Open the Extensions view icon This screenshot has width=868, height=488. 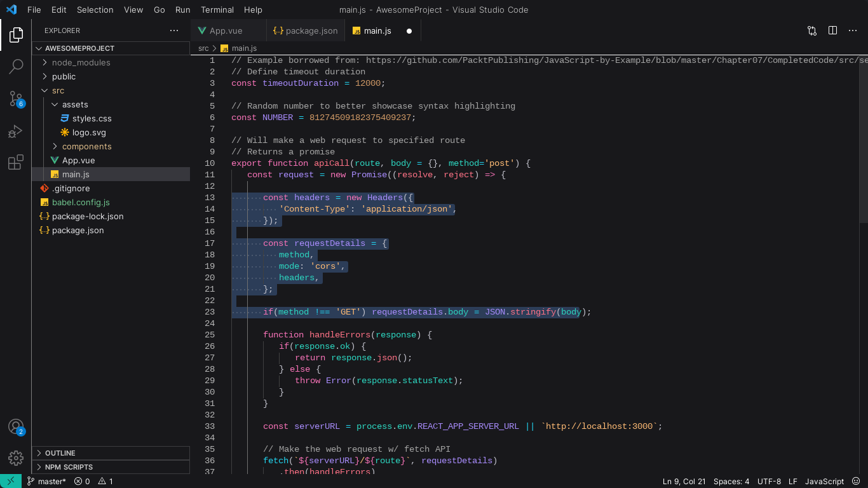coord(16,162)
